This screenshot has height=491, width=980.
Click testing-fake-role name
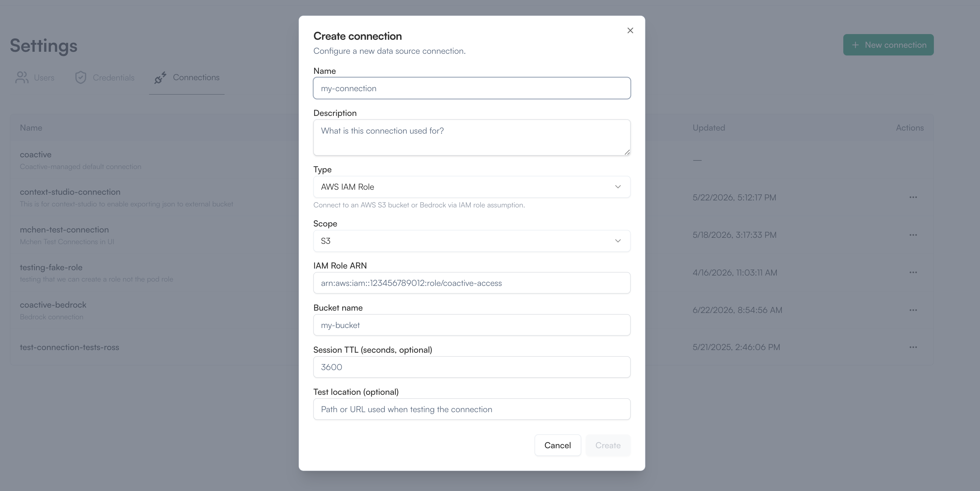(x=51, y=267)
